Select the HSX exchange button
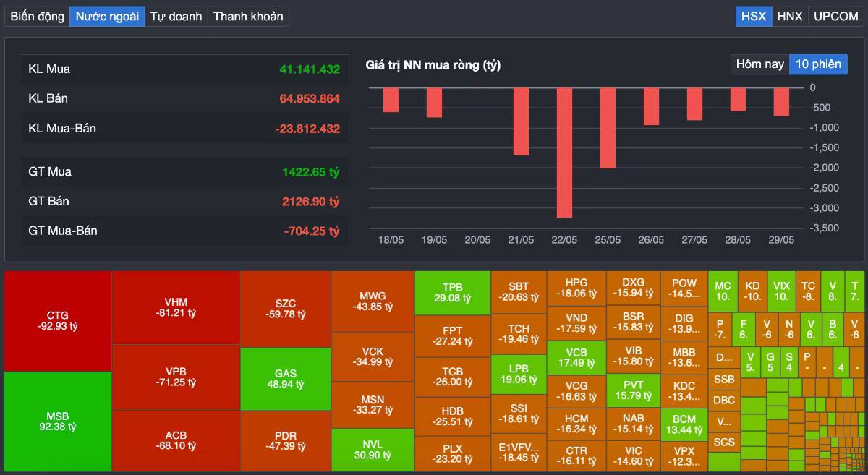The height and width of the screenshot is (475, 868). click(x=754, y=16)
